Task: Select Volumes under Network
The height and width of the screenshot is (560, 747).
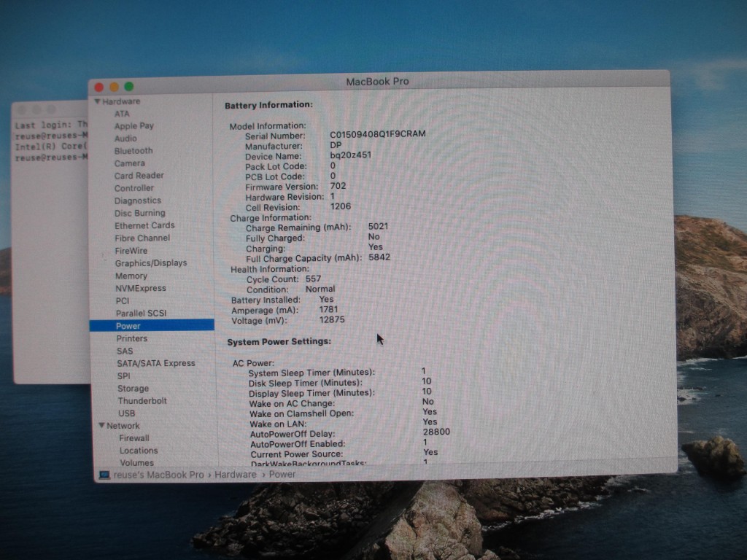Action: coord(136,463)
